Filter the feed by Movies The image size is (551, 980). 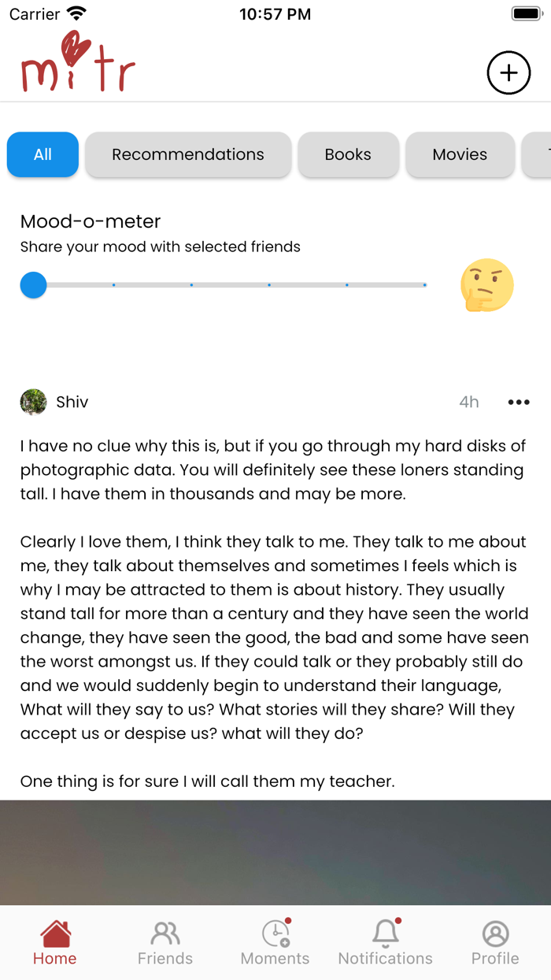[460, 154]
